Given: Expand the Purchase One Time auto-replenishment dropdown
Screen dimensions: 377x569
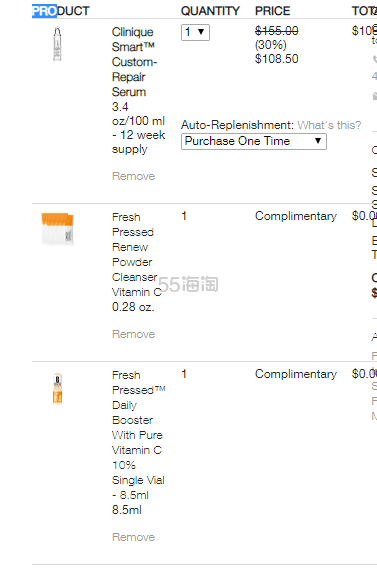Looking at the screenshot, I should pyautogui.click(x=254, y=141).
